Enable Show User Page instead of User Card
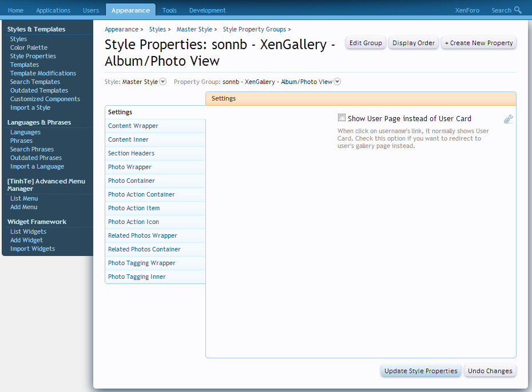Screen dimensions: 532x392 (342, 117)
